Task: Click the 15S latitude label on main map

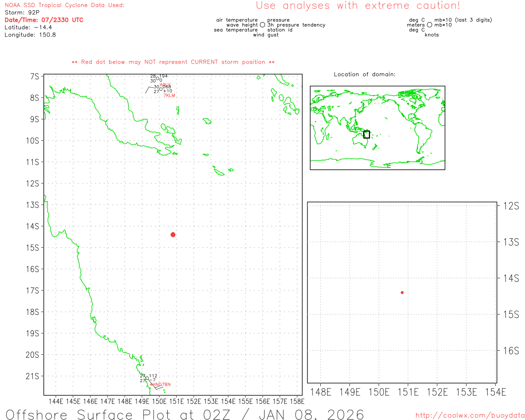Action: click(x=32, y=248)
